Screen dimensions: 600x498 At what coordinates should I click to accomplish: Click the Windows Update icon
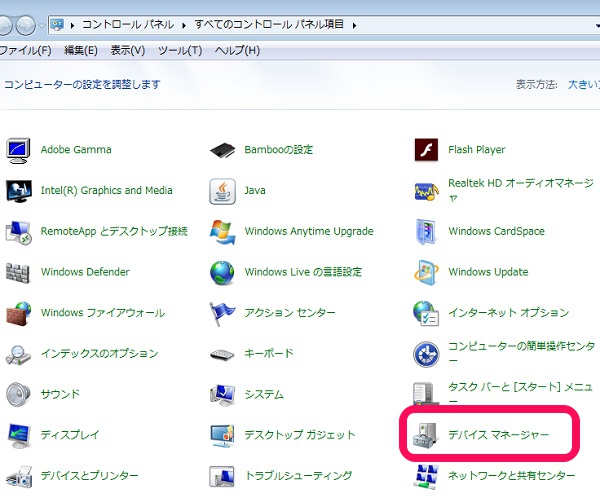[426, 272]
